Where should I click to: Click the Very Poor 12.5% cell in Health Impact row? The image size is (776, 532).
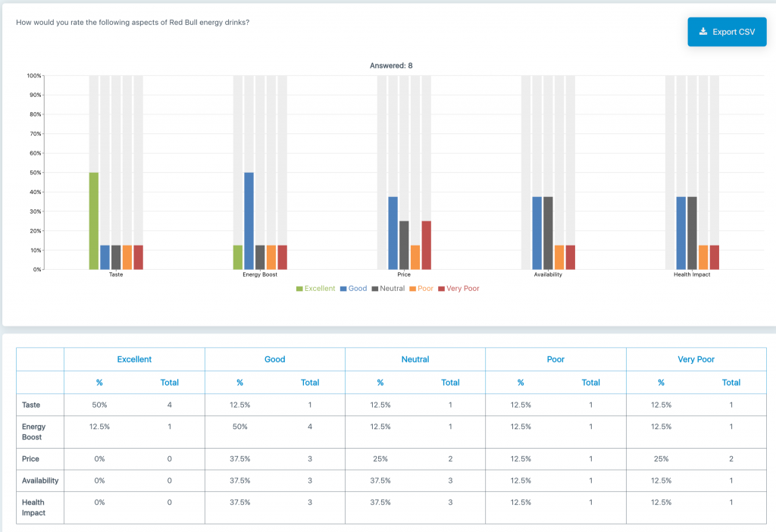661,502
